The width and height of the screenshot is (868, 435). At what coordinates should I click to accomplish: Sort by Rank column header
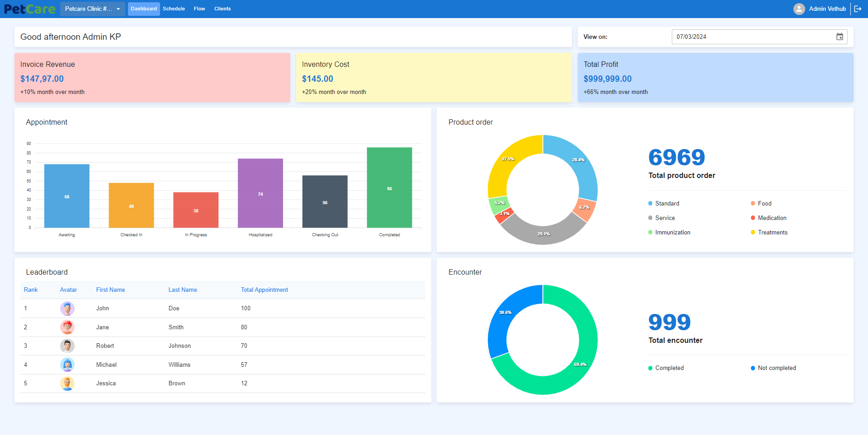pos(31,290)
